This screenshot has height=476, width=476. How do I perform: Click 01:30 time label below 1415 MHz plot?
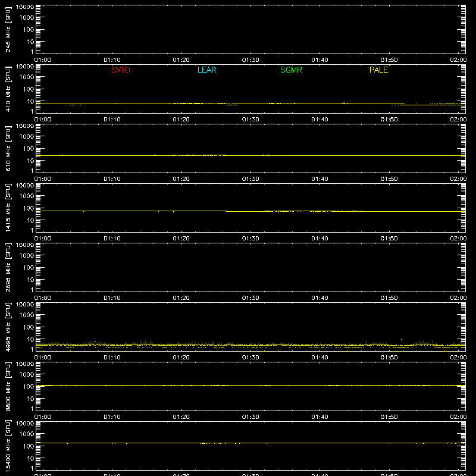[250, 239]
